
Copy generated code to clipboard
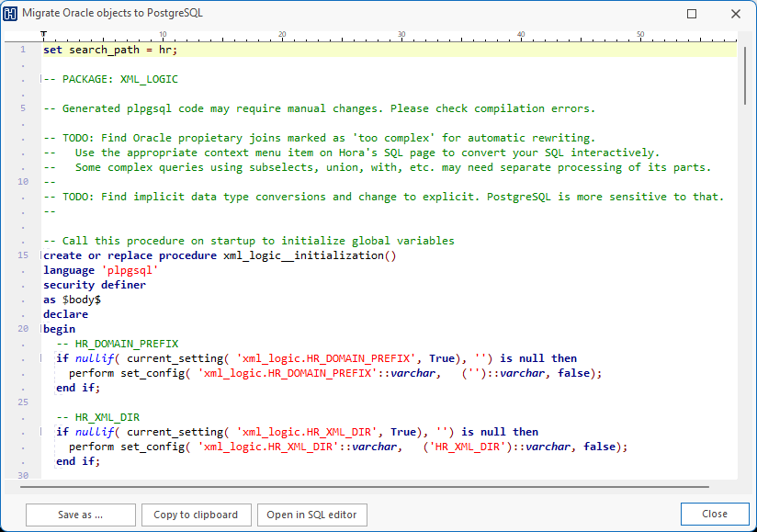click(x=196, y=515)
